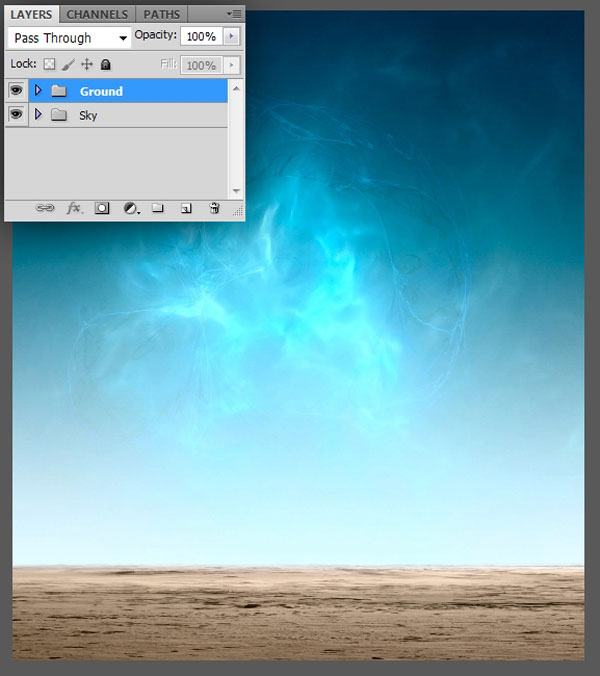Add a layer mask
The image size is (600, 676).
[x=102, y=209]
